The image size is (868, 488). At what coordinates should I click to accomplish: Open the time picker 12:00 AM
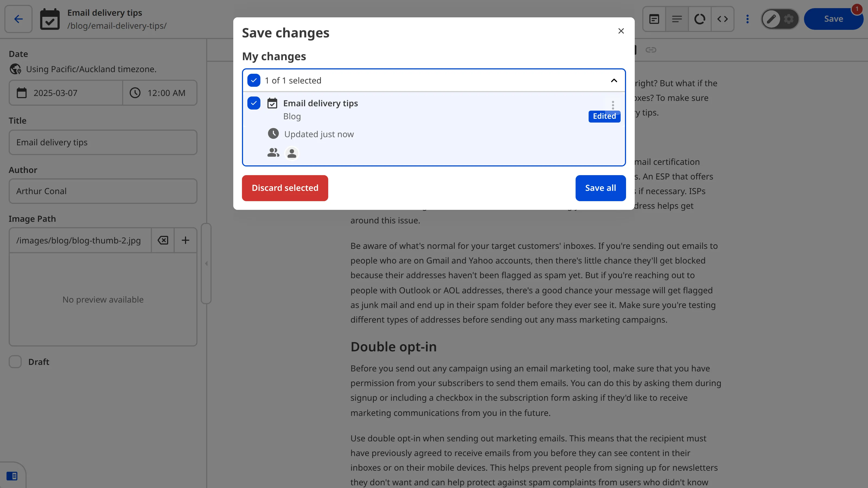[160, 93]
